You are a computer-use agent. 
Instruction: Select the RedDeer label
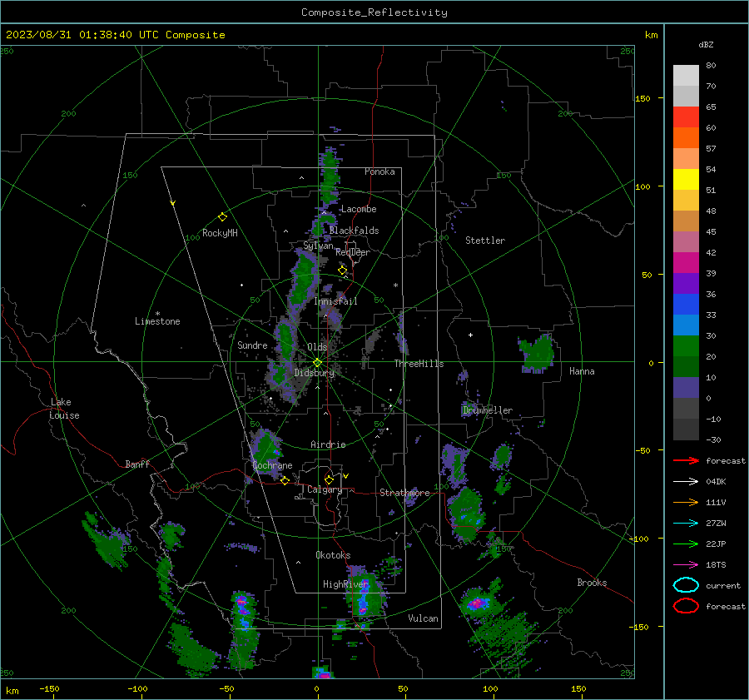(353, 252)
